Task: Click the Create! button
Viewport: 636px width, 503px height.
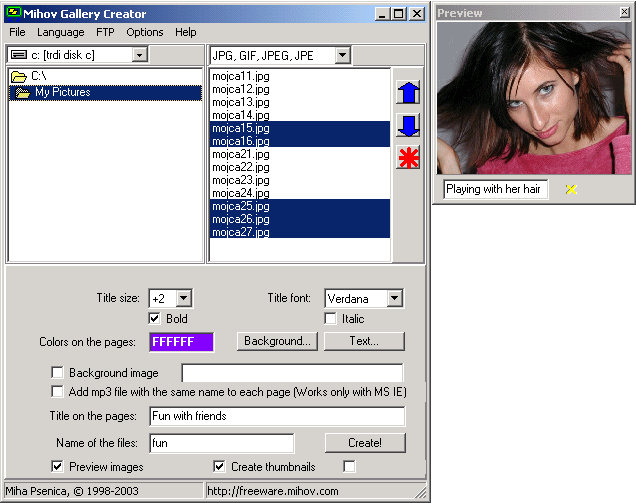Action: click(x=364, y=442)
